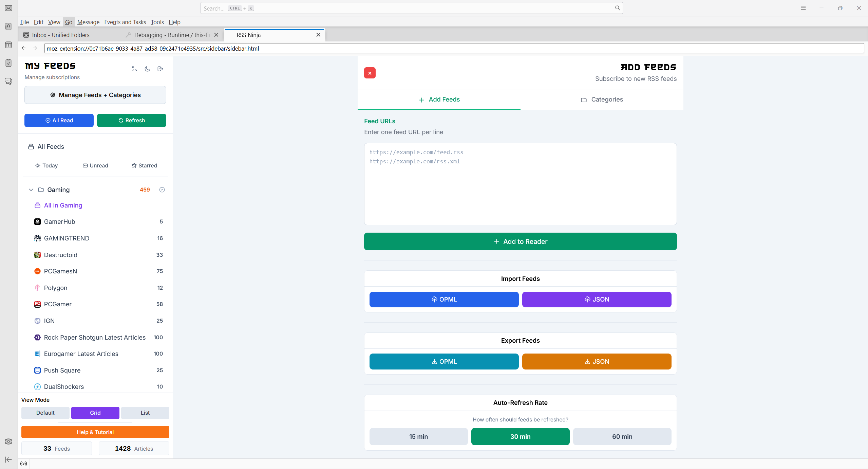Toggle dark mode moon icon

[147, 69]
